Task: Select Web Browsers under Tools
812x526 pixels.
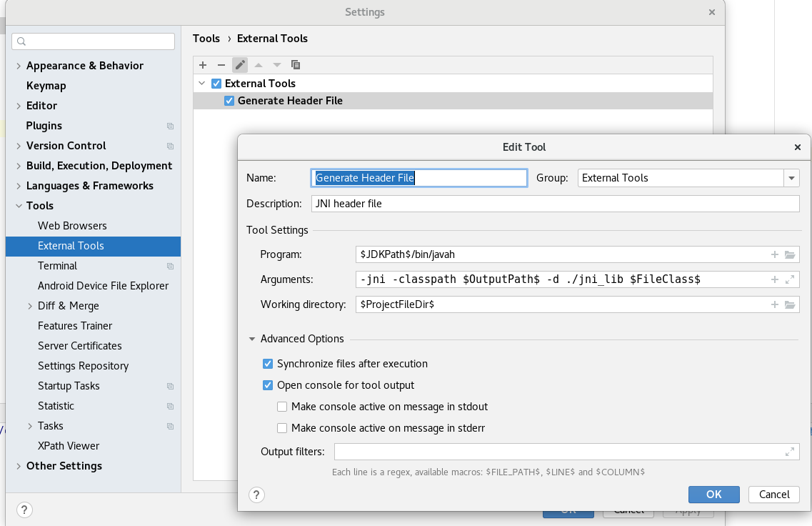Action: pyautogui.click(x=72, y=226)
